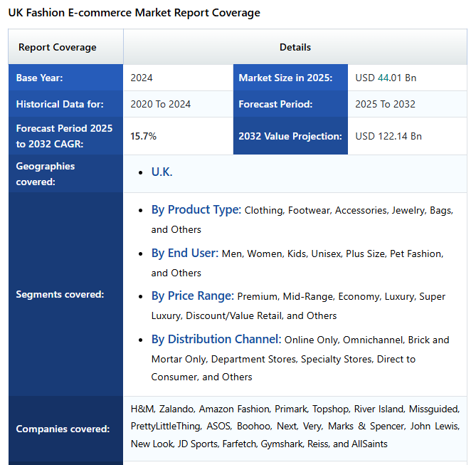The image size is (476, 465).
Task: Click the 'Base Year:' label cell
Action: 66,78
